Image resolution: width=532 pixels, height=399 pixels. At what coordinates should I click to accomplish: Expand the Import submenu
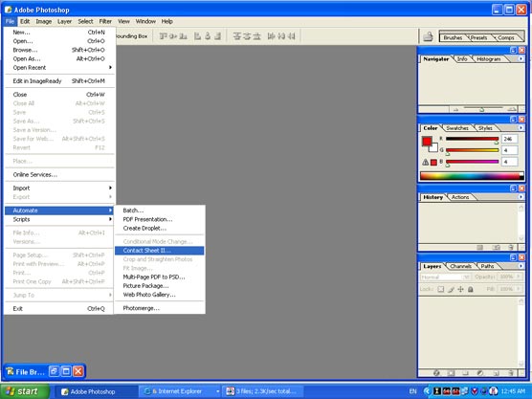coord(59,188)
